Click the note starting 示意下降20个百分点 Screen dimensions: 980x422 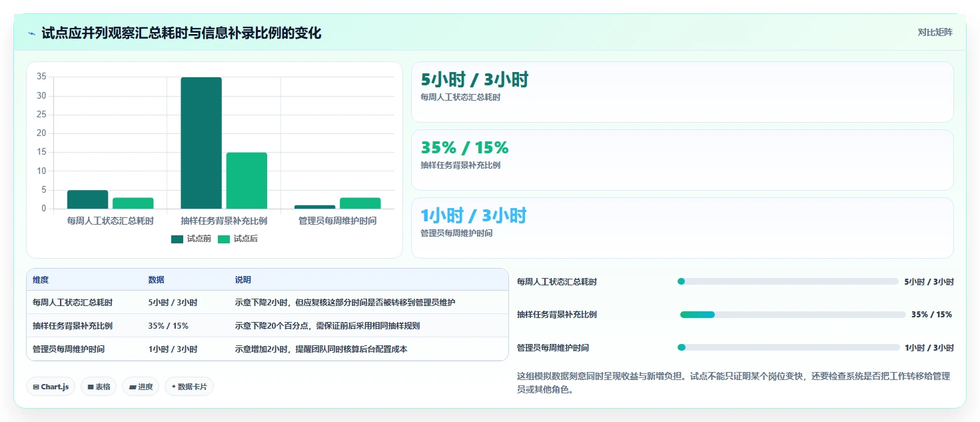point(327,326)
